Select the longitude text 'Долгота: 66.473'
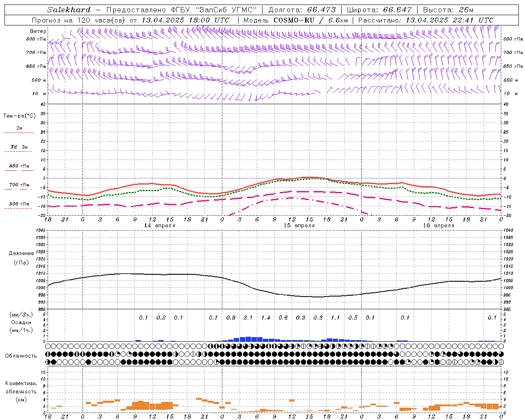Image resolution: width=525 pixels, height=420 pixels. point(302,10)
